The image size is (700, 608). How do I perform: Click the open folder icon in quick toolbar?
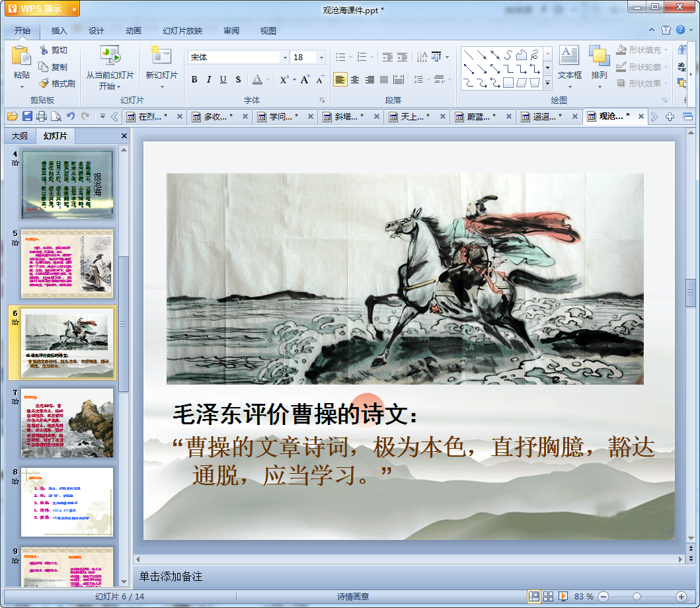[13, 116]
